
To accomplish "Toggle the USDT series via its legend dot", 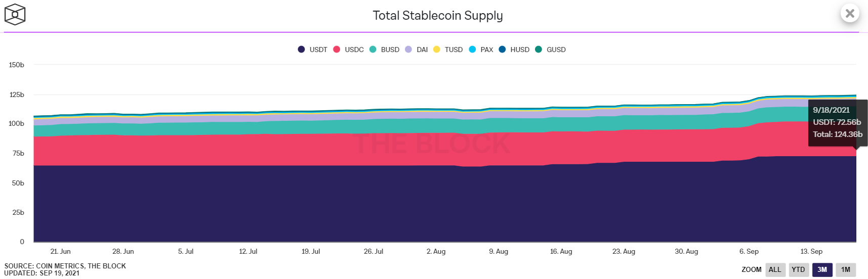I will 301,50.
